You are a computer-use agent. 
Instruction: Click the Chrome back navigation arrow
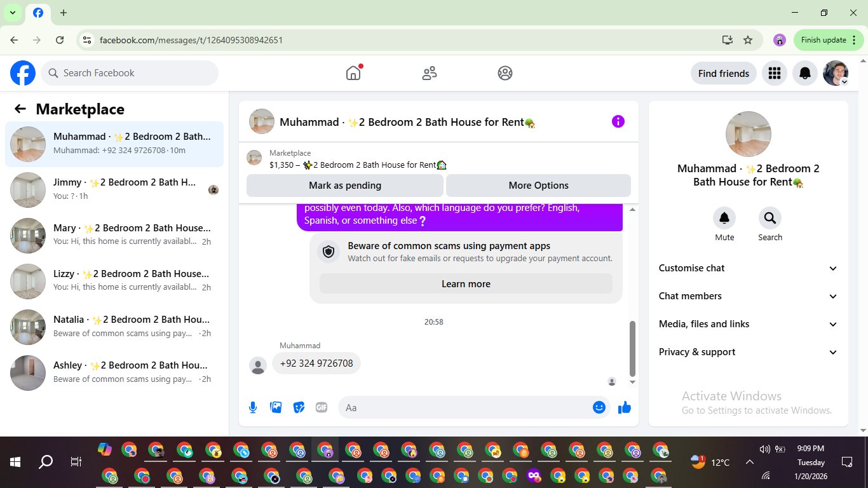(x=15, y=40)
